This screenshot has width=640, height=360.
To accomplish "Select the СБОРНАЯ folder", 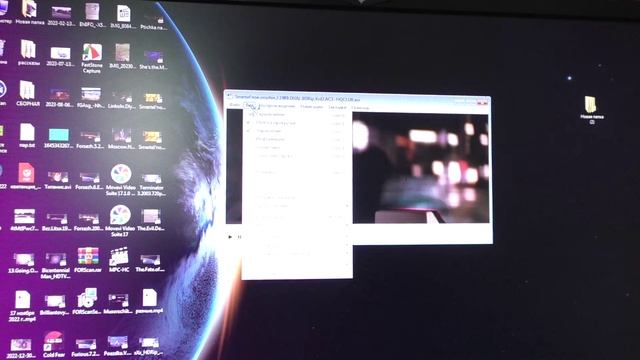I will point(28,93).
